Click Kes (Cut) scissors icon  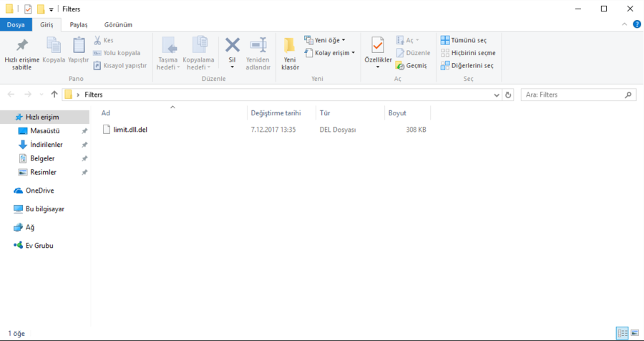coord(97,40)
